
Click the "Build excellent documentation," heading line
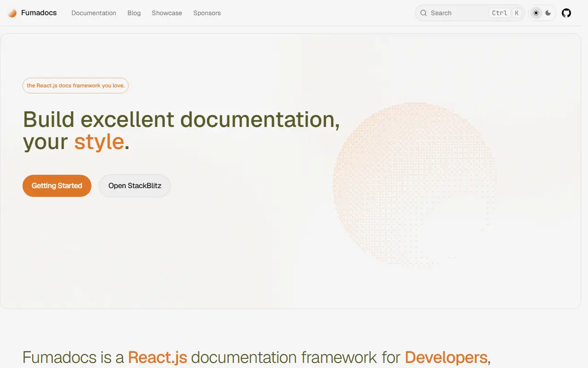[181, 120]
